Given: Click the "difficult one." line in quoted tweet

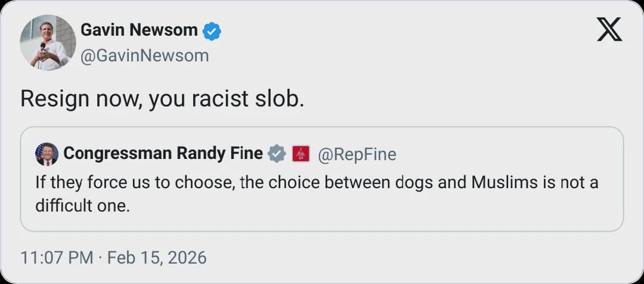Looking at the screenshot, I should (x=82, y=206).
